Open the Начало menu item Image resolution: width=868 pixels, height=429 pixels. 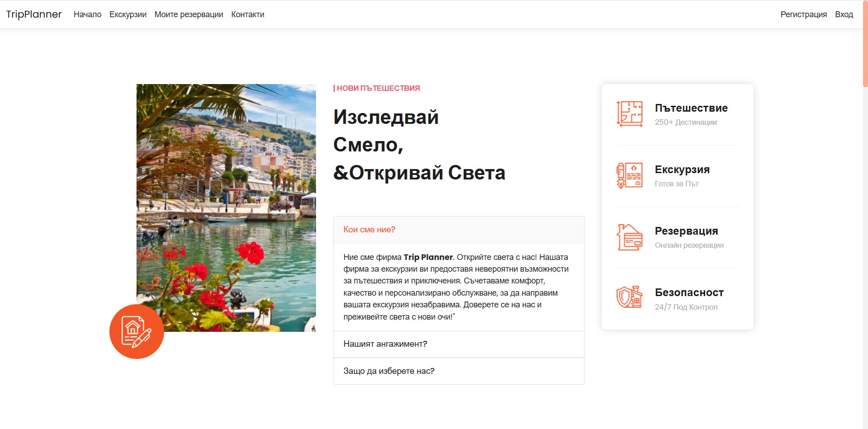coord(87,14)
